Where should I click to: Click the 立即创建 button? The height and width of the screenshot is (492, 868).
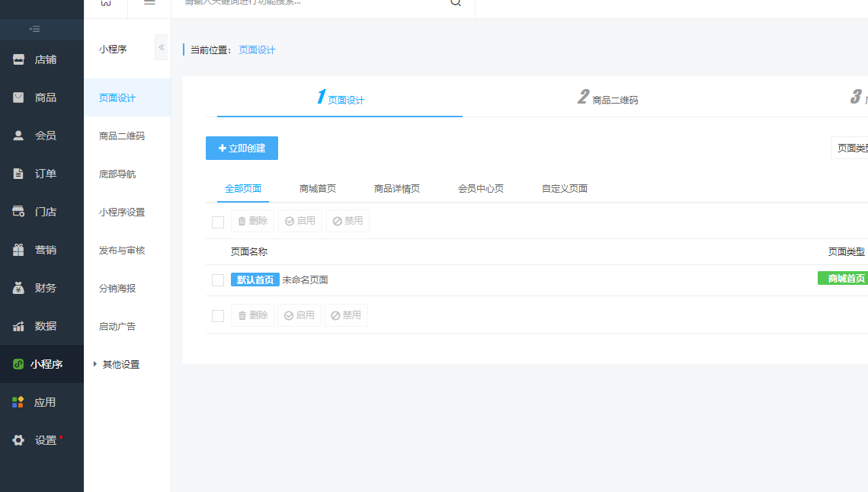[242, 148]
